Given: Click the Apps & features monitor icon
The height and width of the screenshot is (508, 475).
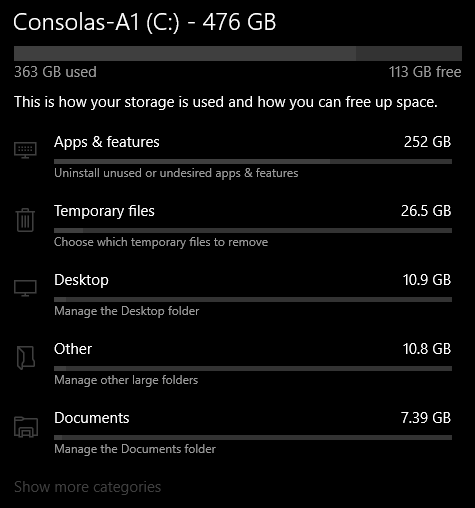Looking at the screenshot, I should pyautogui.click(x=25, y=150).
